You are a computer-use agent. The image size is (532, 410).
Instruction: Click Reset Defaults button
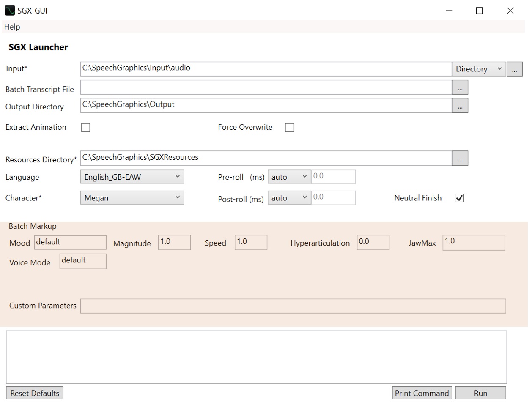click(x=35, y=393)
